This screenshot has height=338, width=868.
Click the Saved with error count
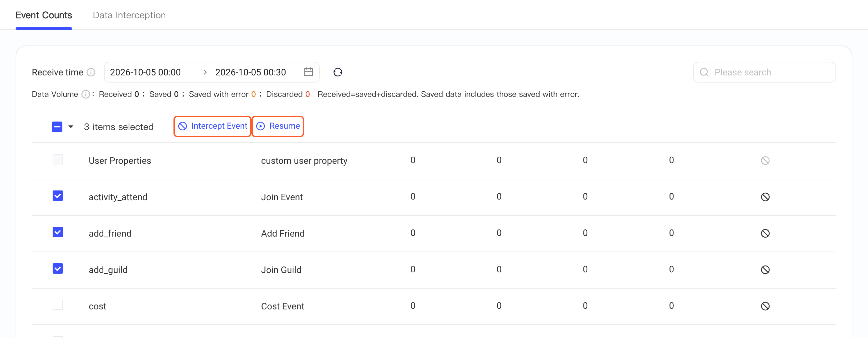[253, 94]
